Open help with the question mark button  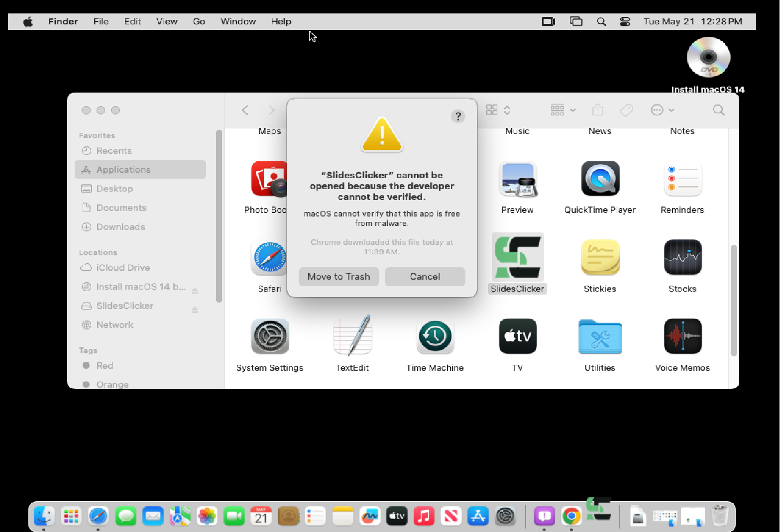pyautogui.click(x=458, y=116)
